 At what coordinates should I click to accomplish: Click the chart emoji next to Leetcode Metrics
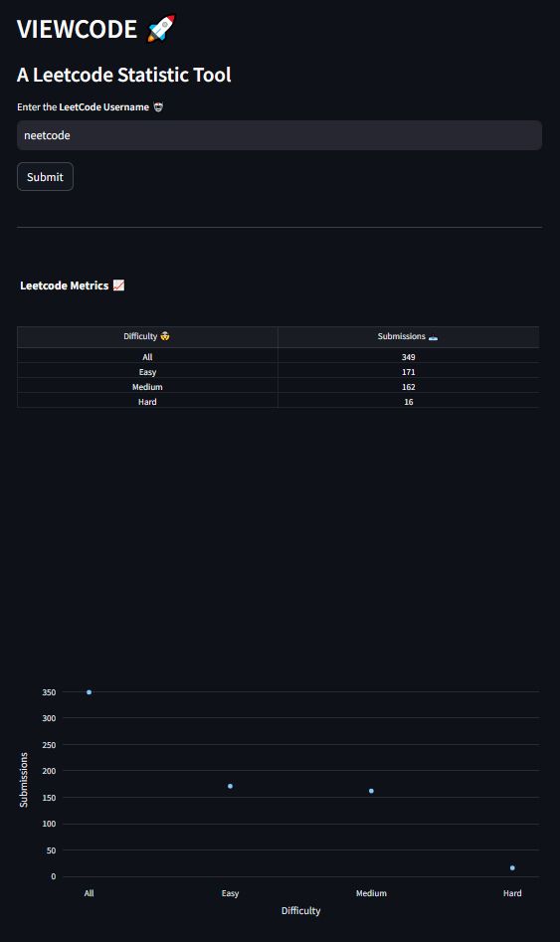point(119,285)
